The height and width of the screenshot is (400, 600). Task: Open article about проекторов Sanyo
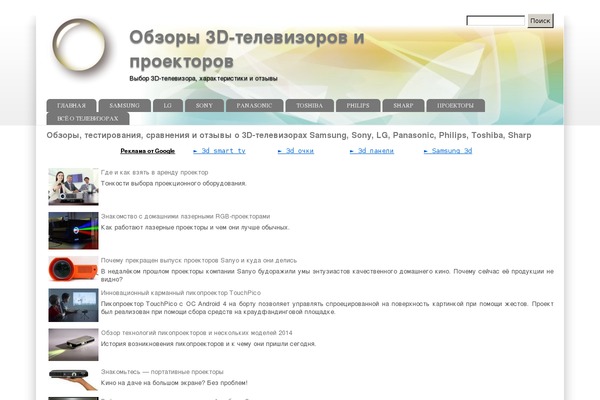(199, 260)
